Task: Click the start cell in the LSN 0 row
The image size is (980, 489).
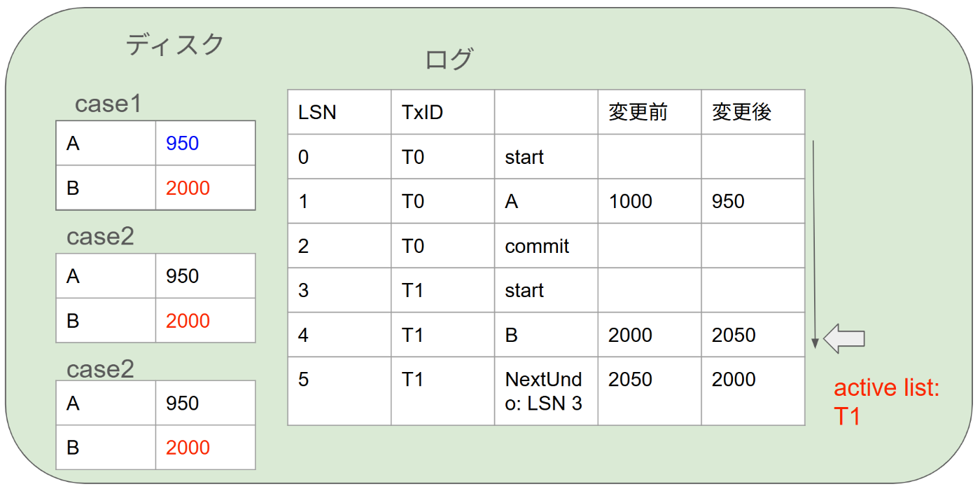Action: click(x=524, y=157)
